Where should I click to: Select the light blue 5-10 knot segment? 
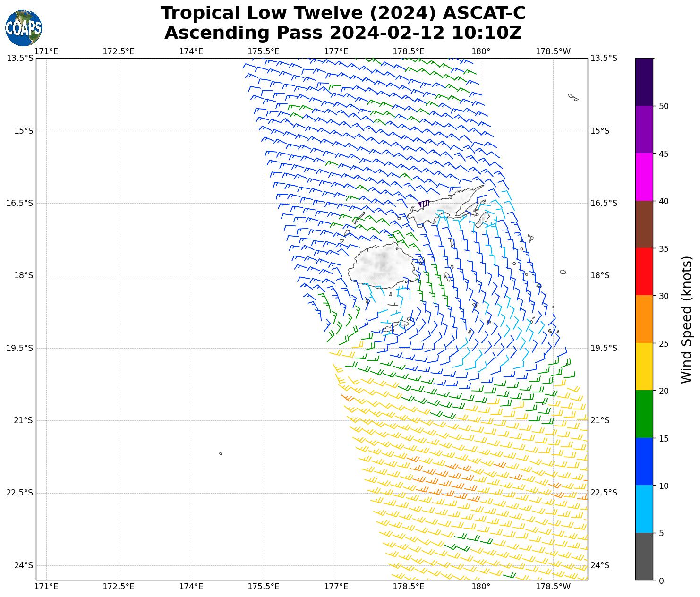[x=644, y=509]
